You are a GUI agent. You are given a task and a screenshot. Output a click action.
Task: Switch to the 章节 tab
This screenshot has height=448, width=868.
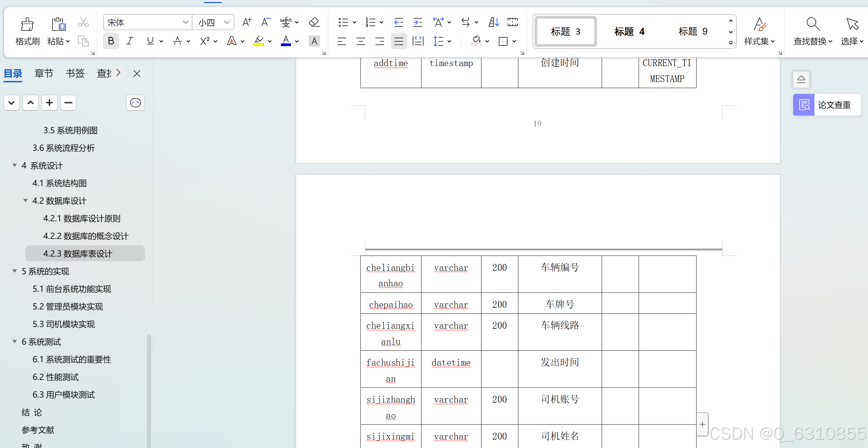44,74
